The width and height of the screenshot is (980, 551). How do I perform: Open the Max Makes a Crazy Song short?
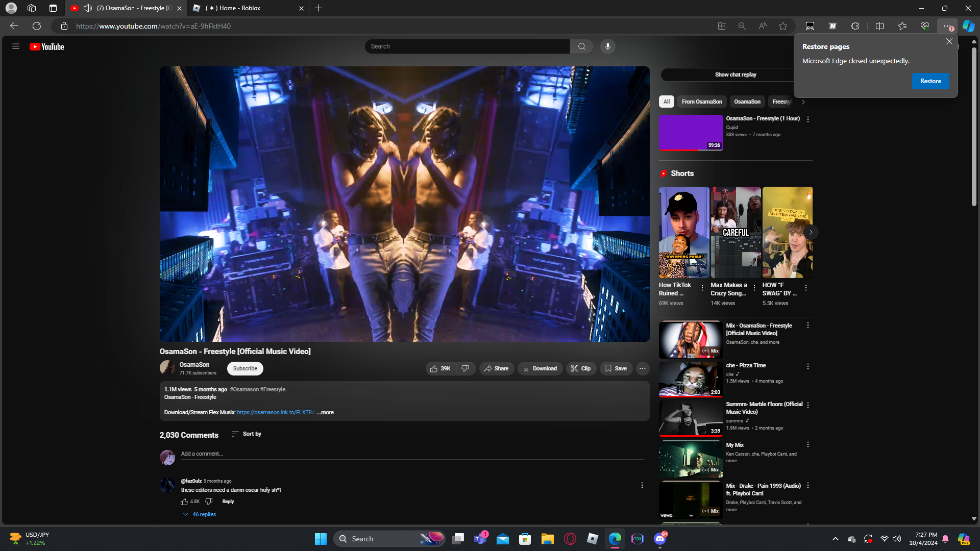[x=736, y=232]
